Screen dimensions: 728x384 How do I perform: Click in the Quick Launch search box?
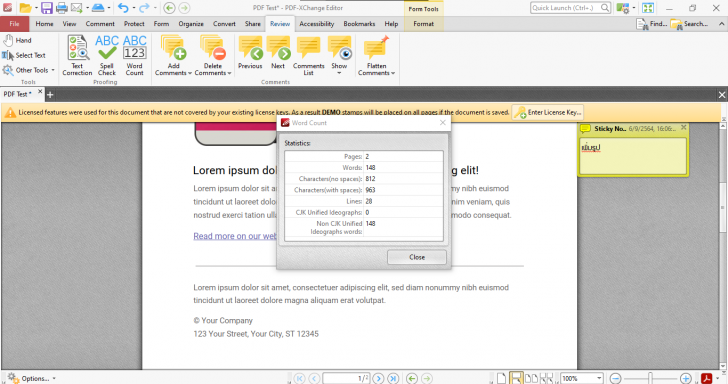(571, 7)
